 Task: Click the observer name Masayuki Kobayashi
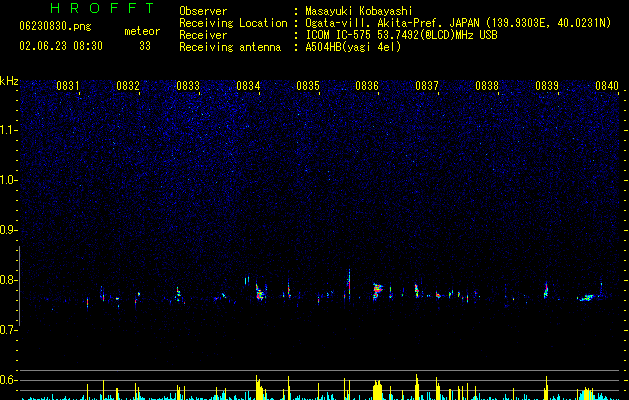pos(359,11)
